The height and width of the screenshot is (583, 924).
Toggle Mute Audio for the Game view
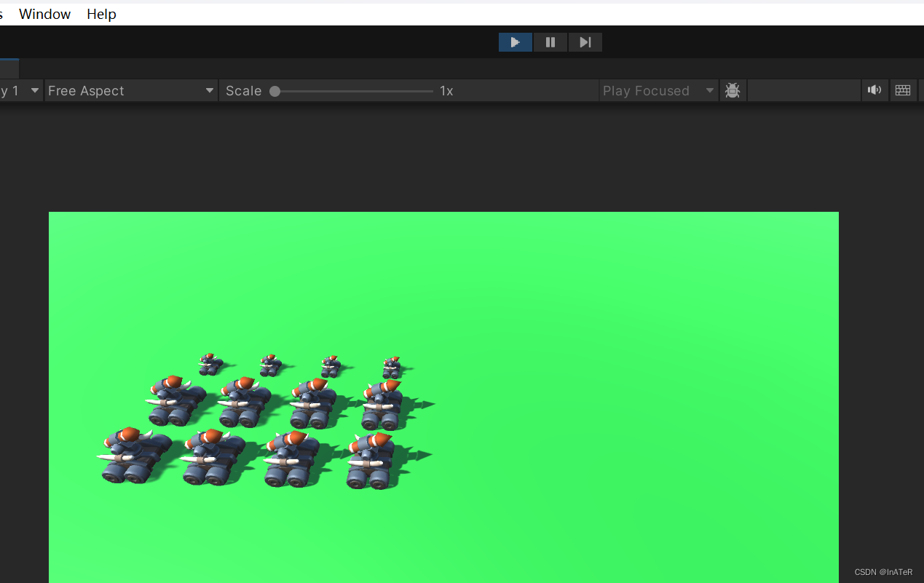[874, 90]
